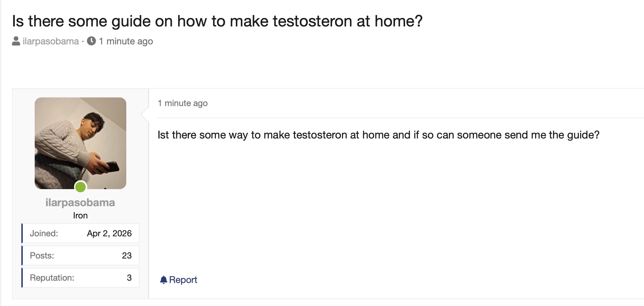Image resolution: width=644 pixels, height=306 pixels.
Task: Select the reputation value 3
Action: (129, 278)
